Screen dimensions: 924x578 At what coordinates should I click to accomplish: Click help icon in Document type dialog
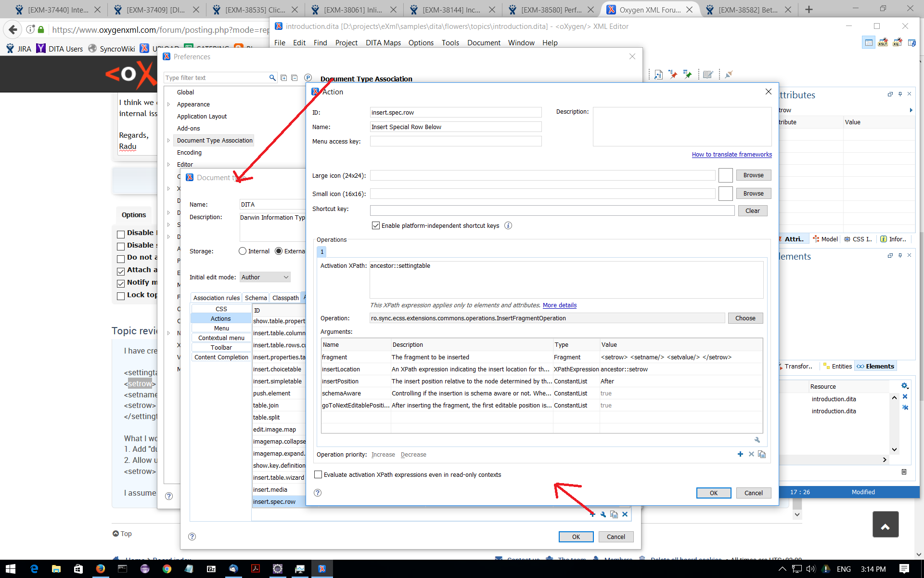coord(192,537)
